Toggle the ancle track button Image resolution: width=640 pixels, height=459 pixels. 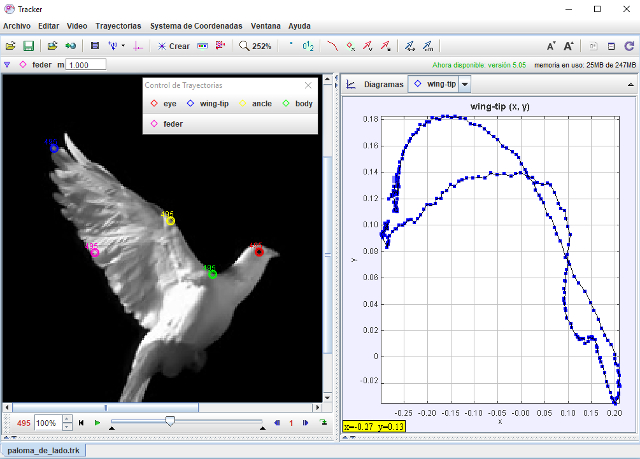point(255,103)
